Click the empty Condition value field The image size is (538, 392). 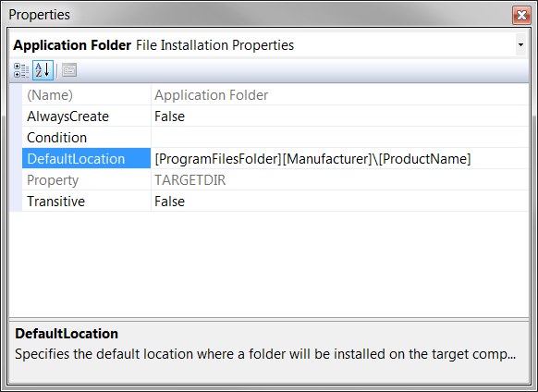pos(339,138)
